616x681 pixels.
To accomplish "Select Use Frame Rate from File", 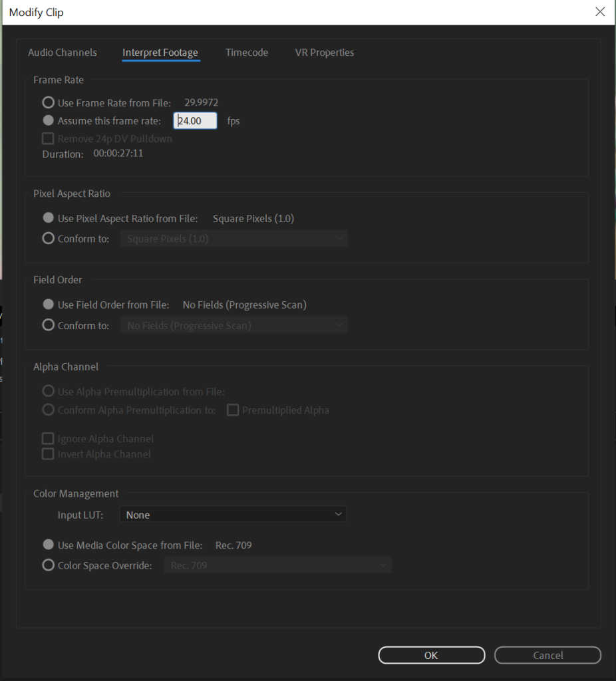I will click(x=49, y=102).
